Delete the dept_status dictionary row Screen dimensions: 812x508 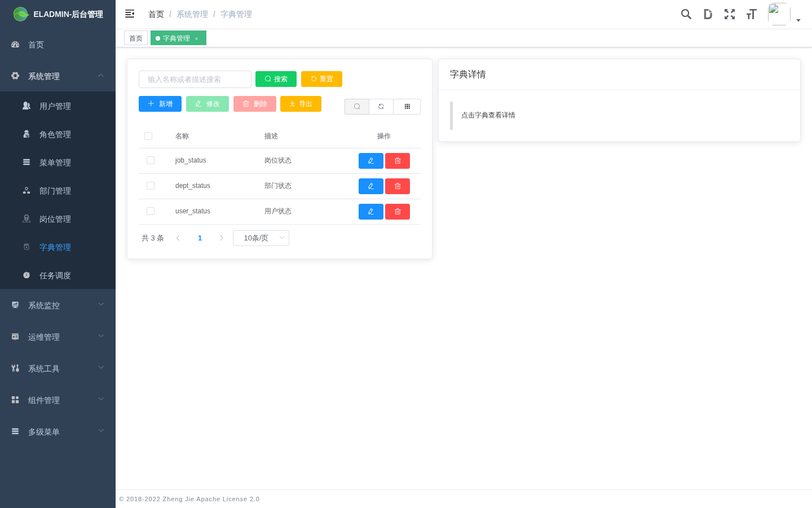pos(398,186)
